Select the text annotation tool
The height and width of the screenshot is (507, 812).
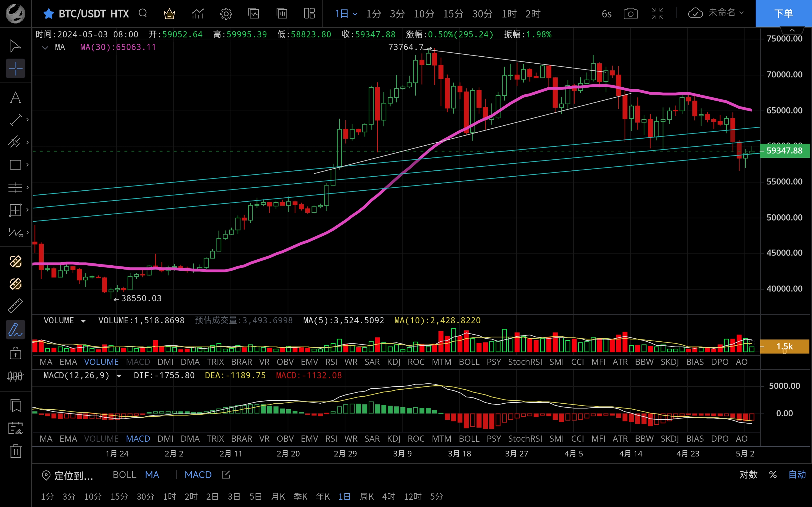coord(16,97)
